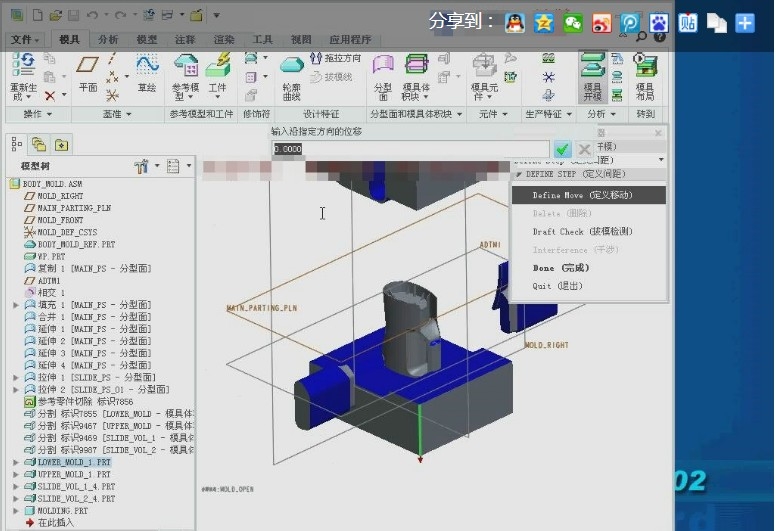Click the Workpiece (工件) icon
Image resolution: width=776 pixels, height=531 pixels.
tap(218, 65)
